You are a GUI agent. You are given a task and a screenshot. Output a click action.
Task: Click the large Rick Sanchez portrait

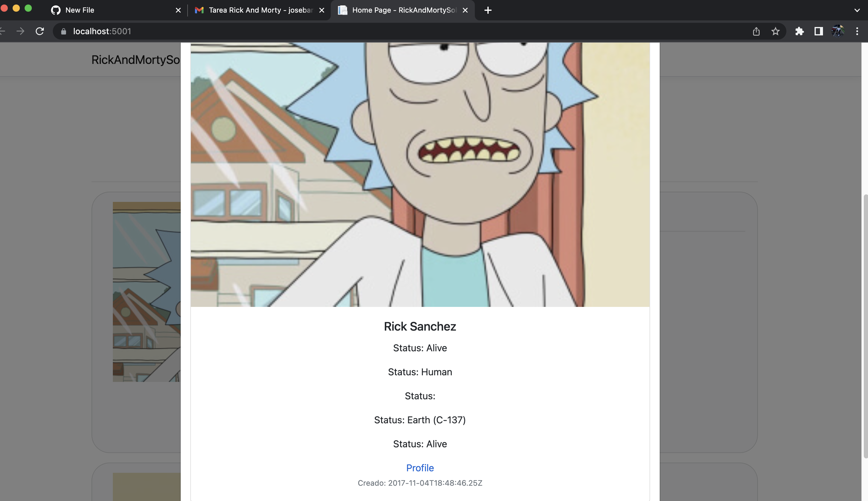pos(420,175)
